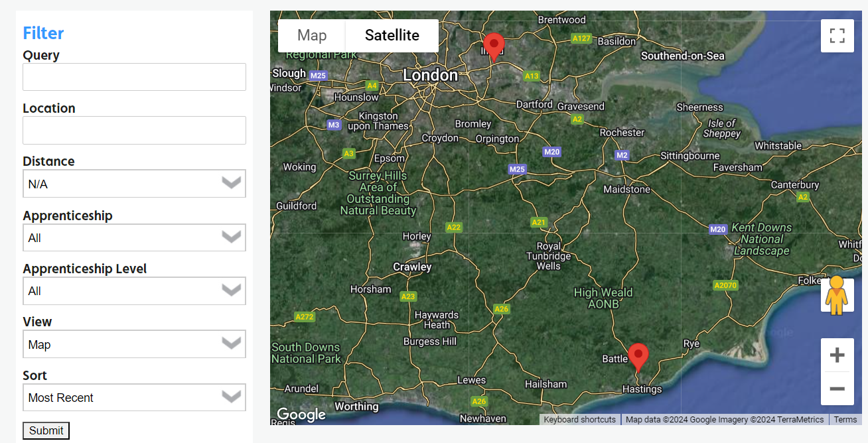Open the Sort dropdown showing Most Recent
Screen dimensions: 868x443
pos(134,397)
